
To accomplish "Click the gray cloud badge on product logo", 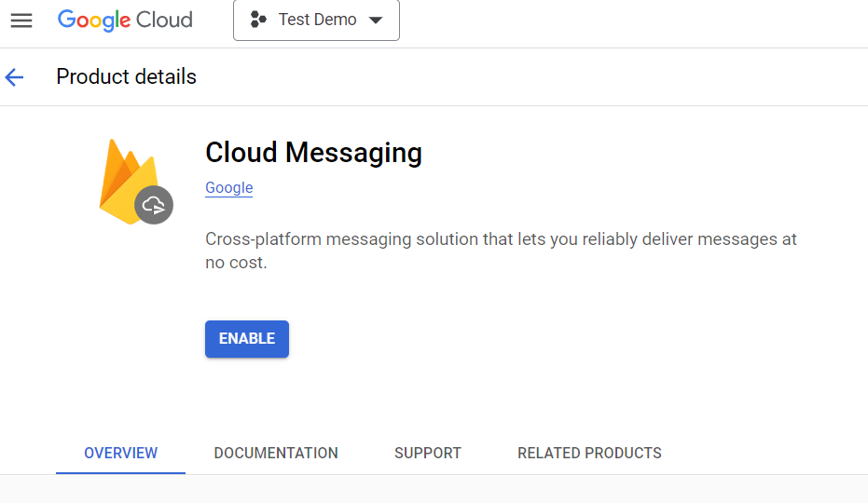I will [154, 205].
